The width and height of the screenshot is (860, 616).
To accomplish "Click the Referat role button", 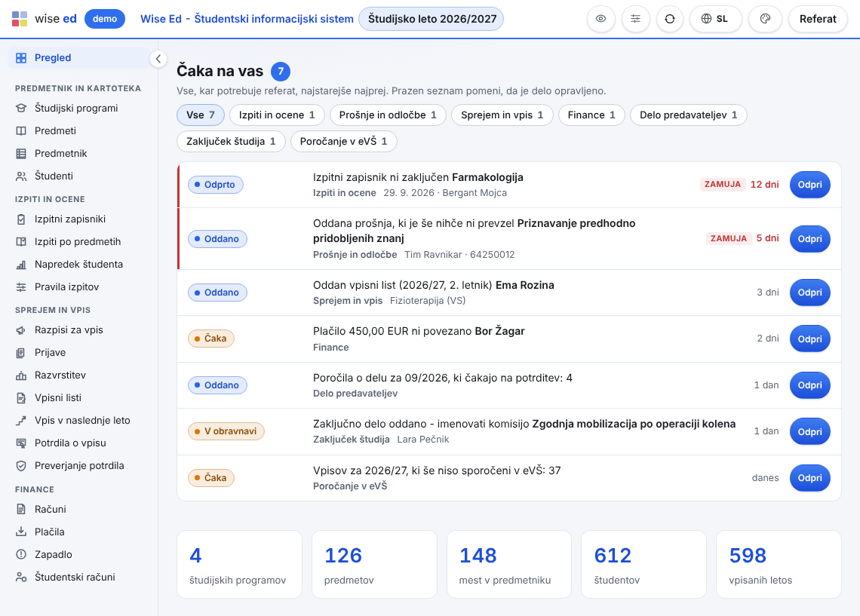I will coord(818,19).
